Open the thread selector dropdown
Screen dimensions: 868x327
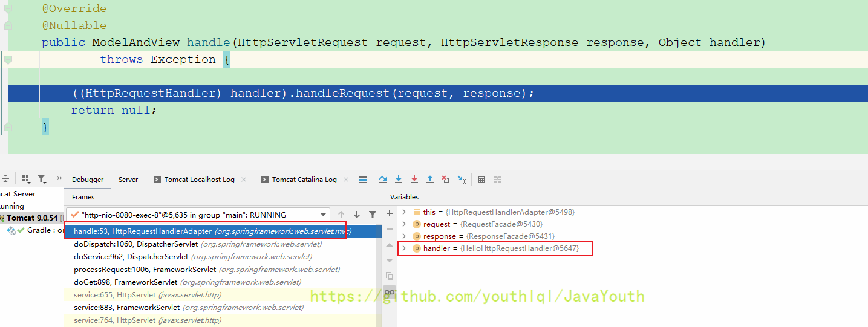[x=324, y=215]
